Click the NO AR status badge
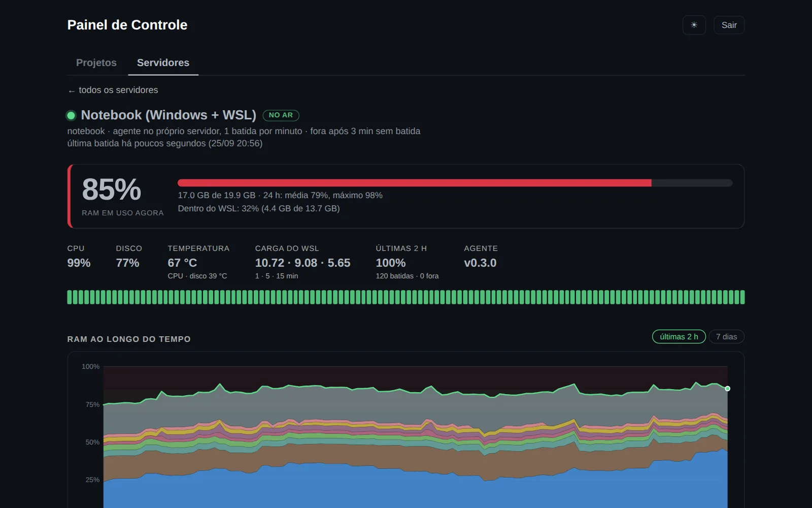This screenshot has height=508, width=812. [281, 115]
